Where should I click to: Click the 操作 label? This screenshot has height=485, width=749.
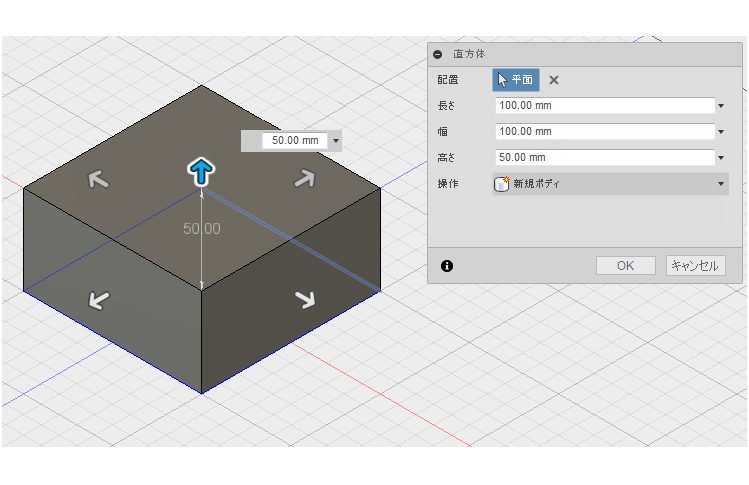click(448, 183)
